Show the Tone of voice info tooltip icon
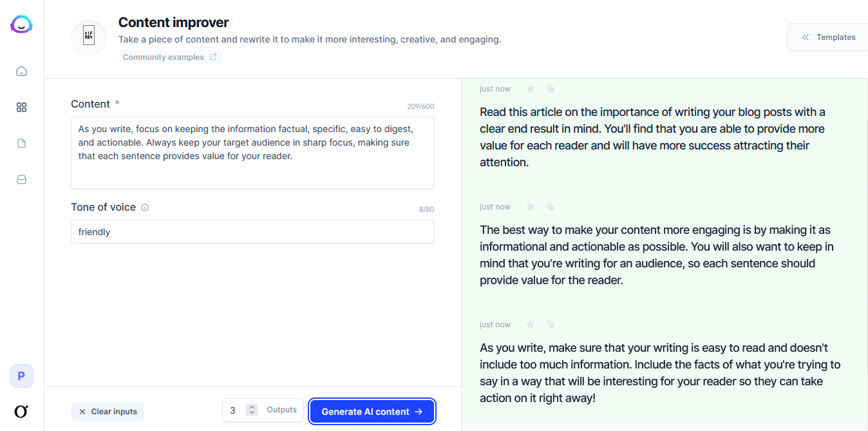 tap(145, 207)
